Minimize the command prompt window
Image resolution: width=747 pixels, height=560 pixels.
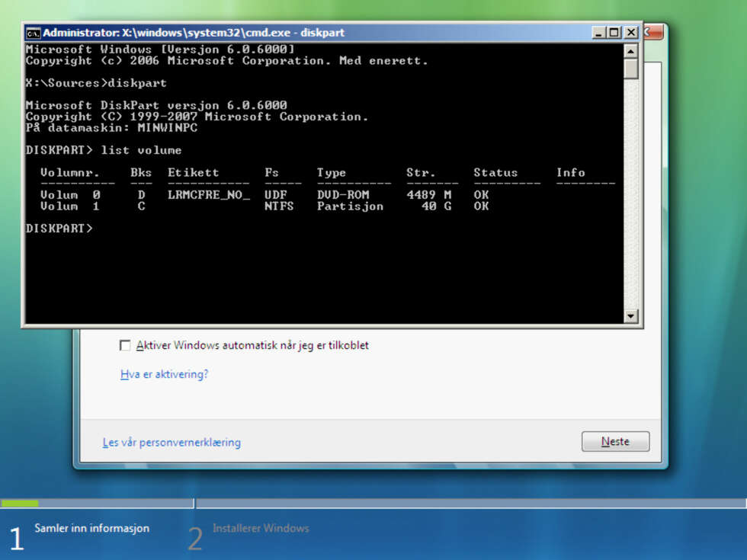[x=598, y=32]
